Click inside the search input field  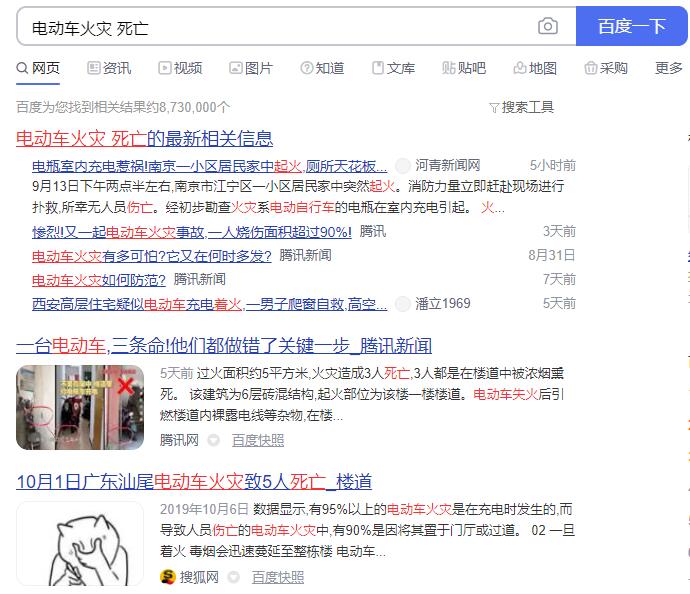click(277, 26)
